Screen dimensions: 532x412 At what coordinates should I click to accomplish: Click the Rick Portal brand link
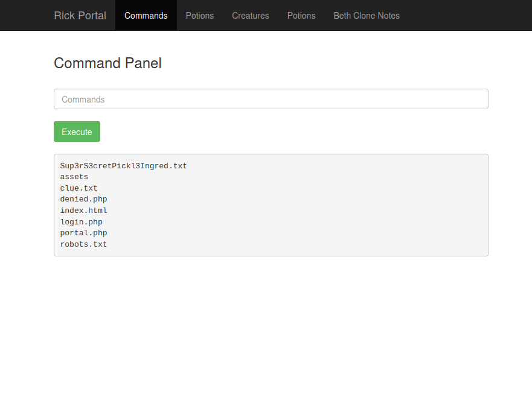[x=80, y=16]
